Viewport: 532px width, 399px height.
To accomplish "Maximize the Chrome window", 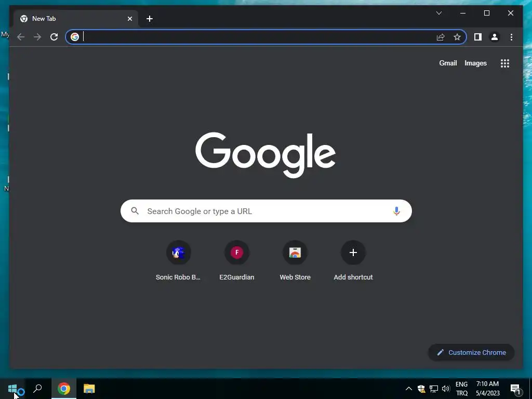I will (x=486, y=13).
